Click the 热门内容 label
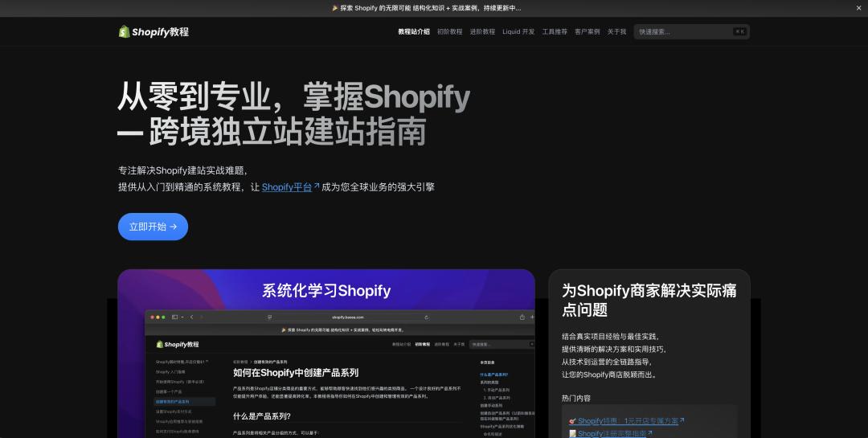Viewport: 868px width, 438px height. click(575, 398)
